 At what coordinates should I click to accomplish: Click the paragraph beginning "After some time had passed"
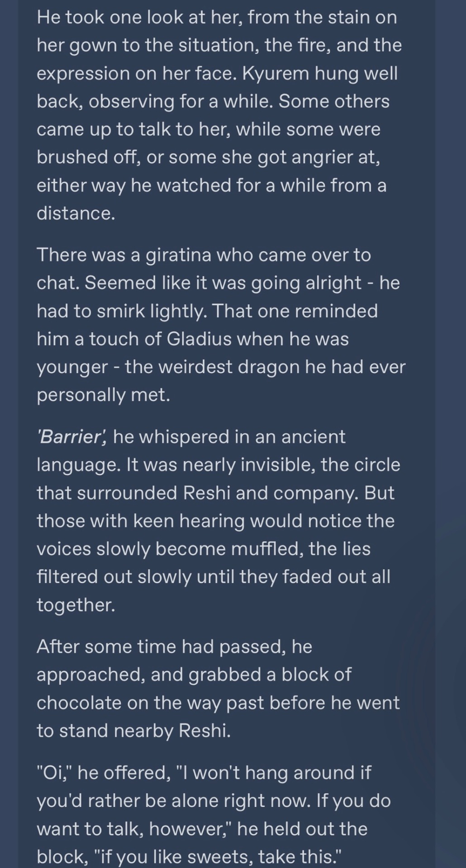(x=217, y=689)
